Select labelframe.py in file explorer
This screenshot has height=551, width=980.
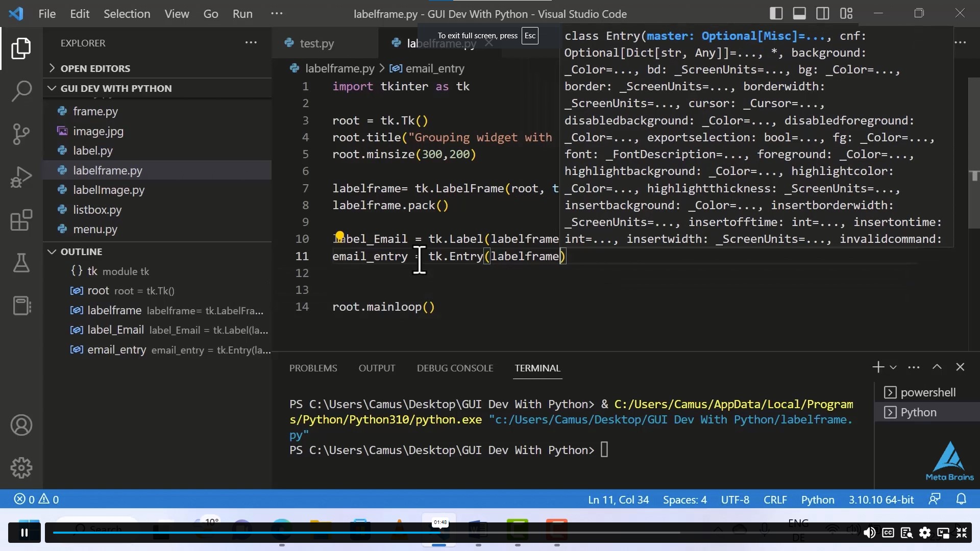(x=108, y=169)
